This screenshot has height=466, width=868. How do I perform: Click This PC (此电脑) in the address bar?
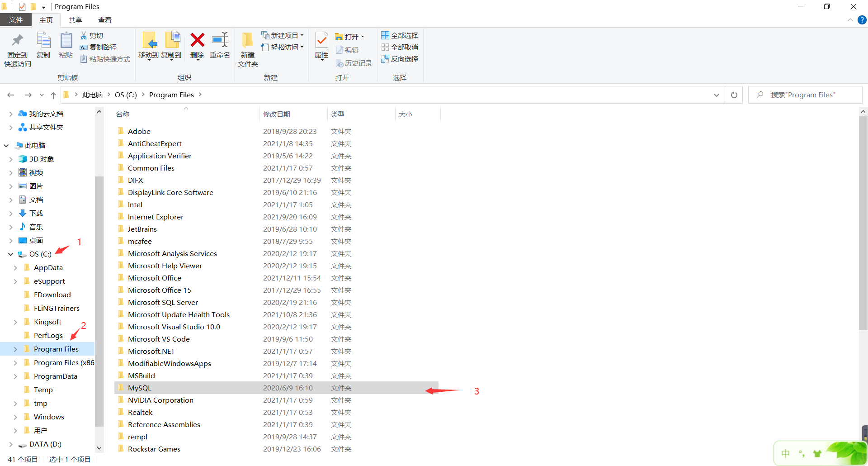coord(92,95)
